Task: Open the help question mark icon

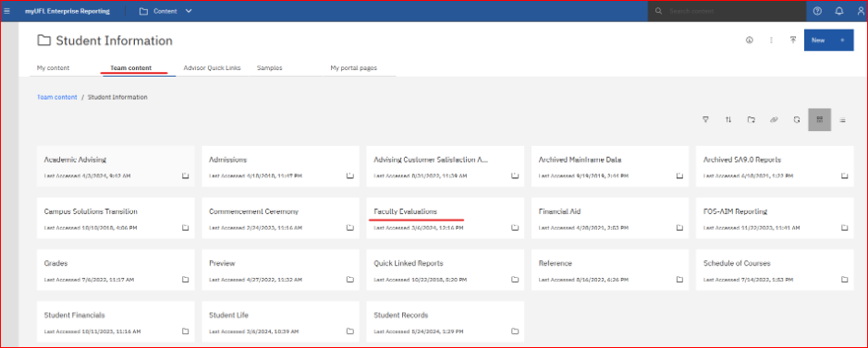Action: coord(818,11)
